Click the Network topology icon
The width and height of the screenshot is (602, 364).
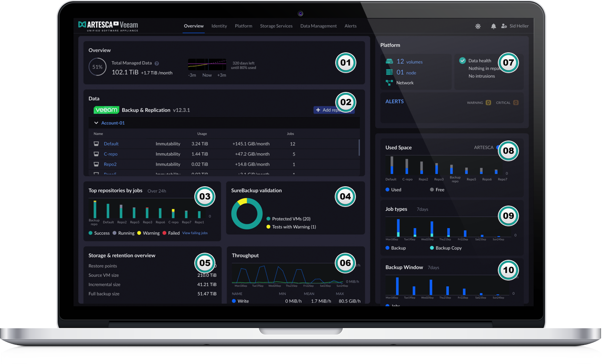(389, 83)
